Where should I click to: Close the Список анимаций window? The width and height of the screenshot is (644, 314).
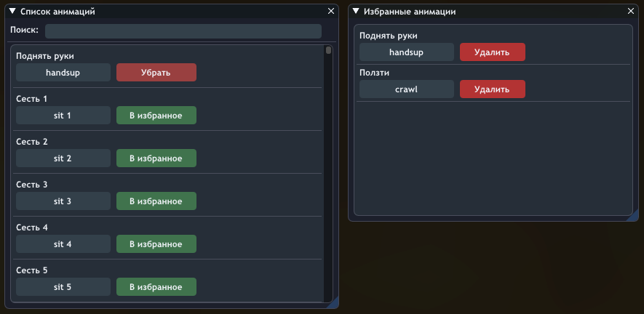tap(331, 12)
